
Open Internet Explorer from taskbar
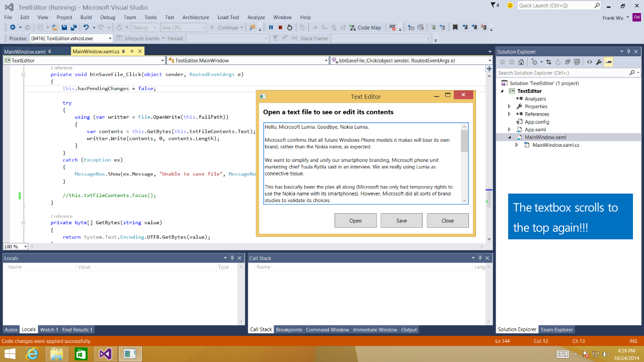tap(33, 354)
